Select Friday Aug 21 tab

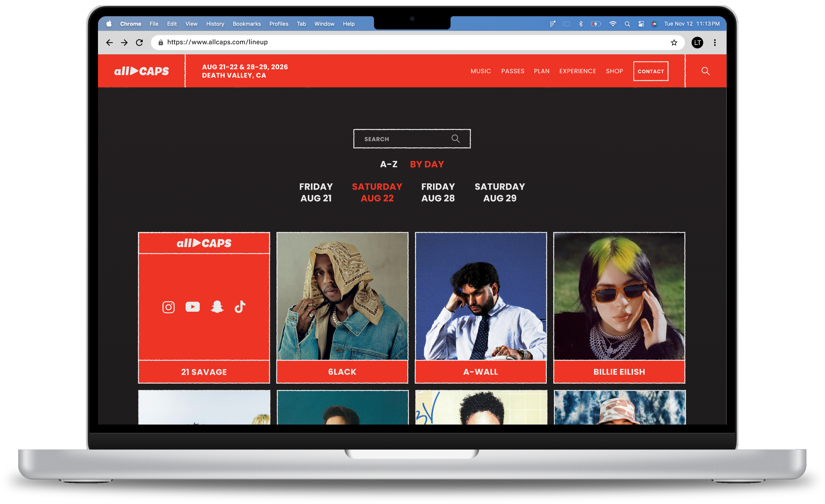point(316,192)
